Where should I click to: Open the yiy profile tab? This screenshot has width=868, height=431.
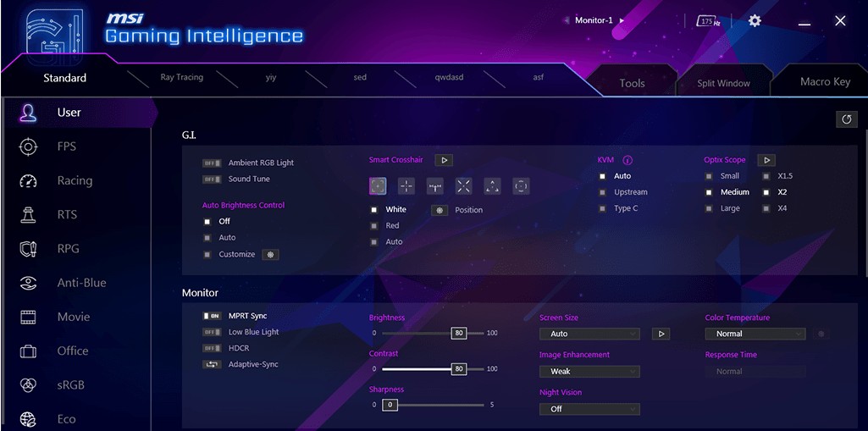click(x=271, y=77)
